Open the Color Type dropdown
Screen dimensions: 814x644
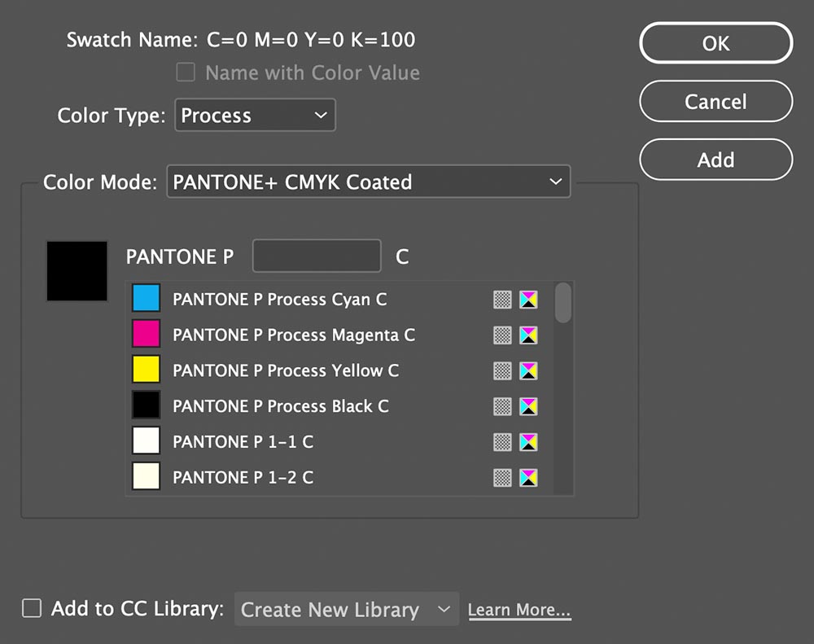pos(255,116)
